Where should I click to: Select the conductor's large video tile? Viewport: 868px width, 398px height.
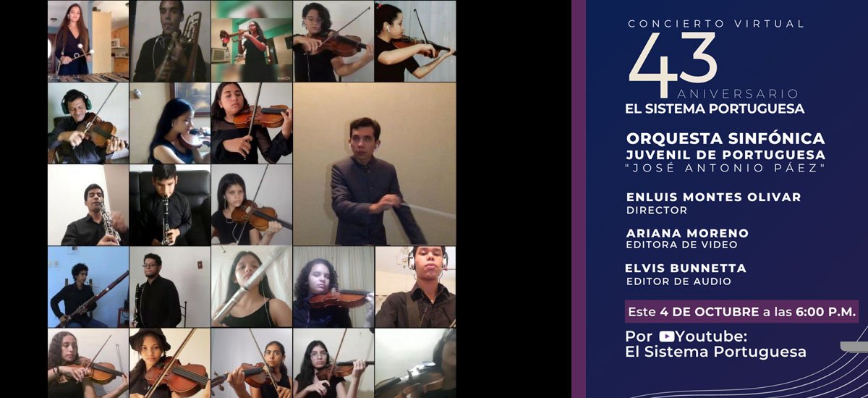(x=375, y=164)
